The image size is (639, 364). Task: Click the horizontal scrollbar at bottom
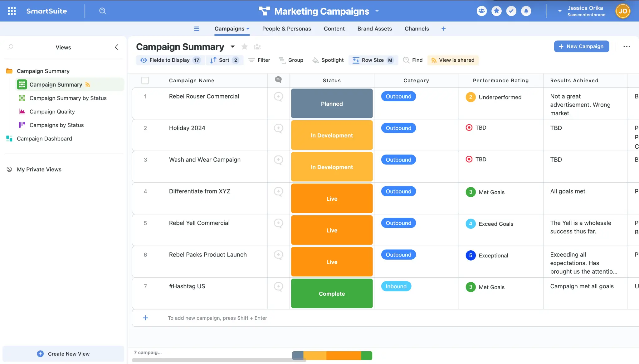tap(219, 360)
